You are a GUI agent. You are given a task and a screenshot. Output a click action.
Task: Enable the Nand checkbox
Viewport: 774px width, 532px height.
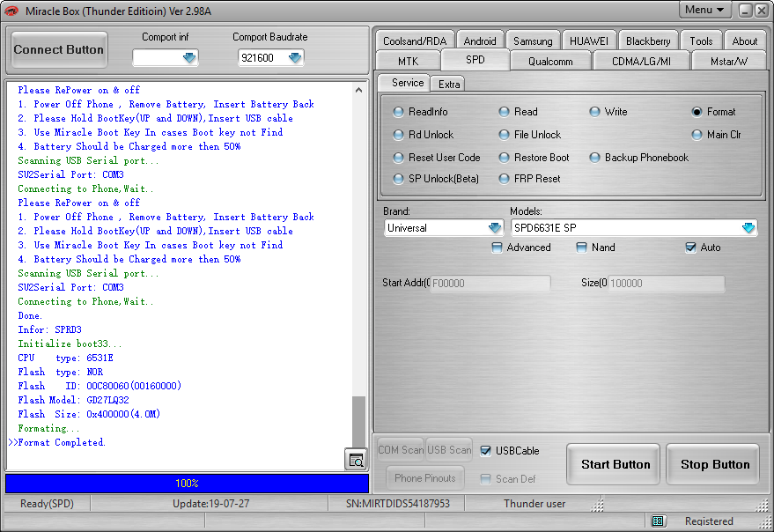(582, 248)
